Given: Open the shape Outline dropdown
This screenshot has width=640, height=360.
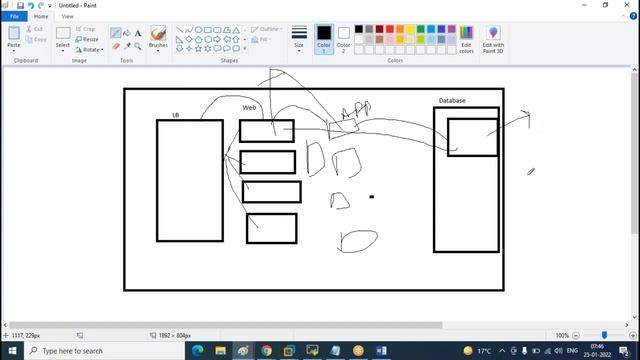Looking at the screenshot, I should click(267, 29).
